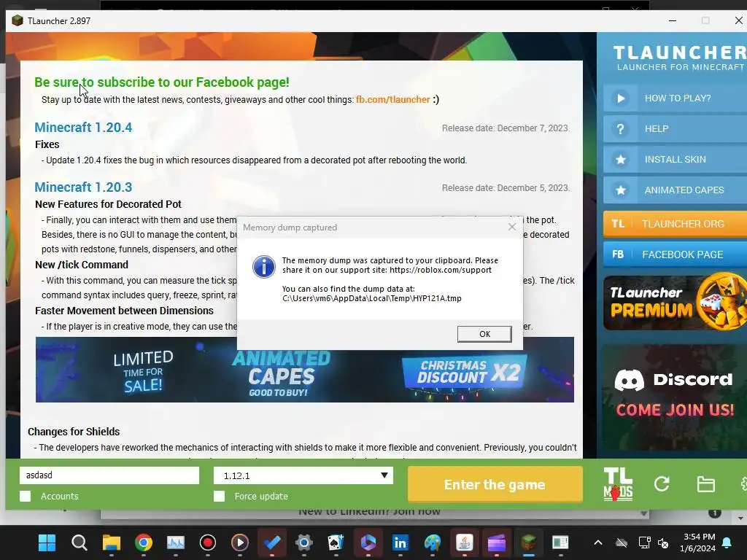747x560 pixels.
Task: Click the Discord Come Join Us banner
Action: [x=675, y=397]
